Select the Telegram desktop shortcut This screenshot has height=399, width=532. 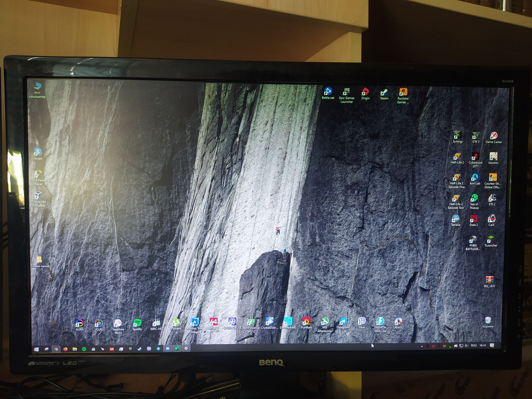point(343,323)
